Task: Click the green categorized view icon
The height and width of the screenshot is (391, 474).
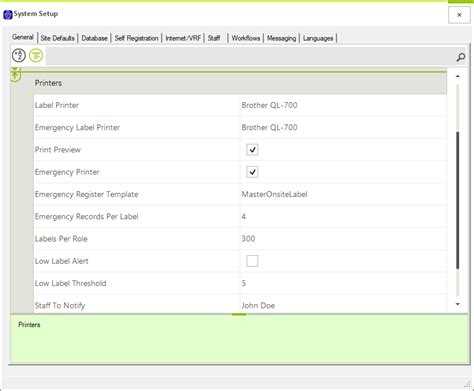Action: 36,55
